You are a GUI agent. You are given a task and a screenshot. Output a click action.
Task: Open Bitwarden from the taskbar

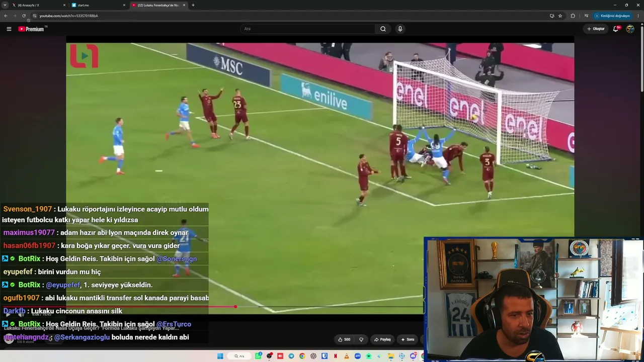[325, 356]
